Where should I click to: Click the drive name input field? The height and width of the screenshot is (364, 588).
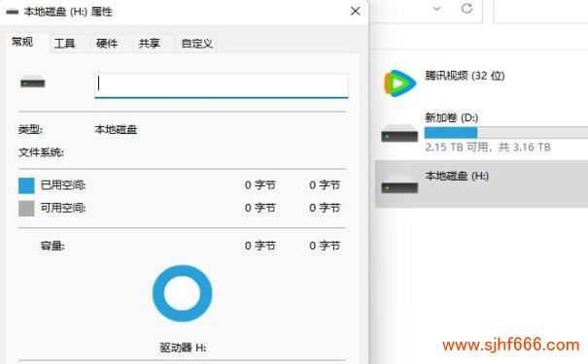click(222, 85)
